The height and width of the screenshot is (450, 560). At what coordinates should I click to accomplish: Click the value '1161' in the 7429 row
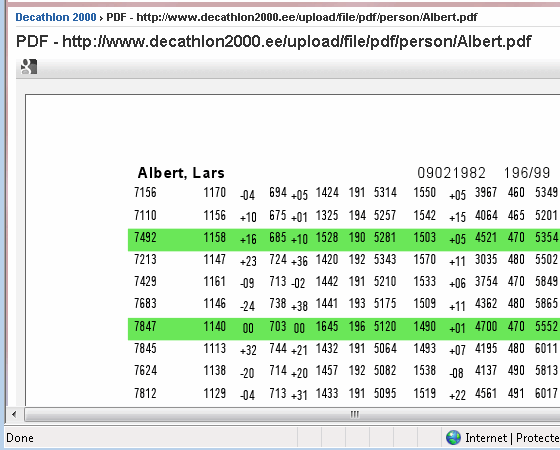(215, 281)
